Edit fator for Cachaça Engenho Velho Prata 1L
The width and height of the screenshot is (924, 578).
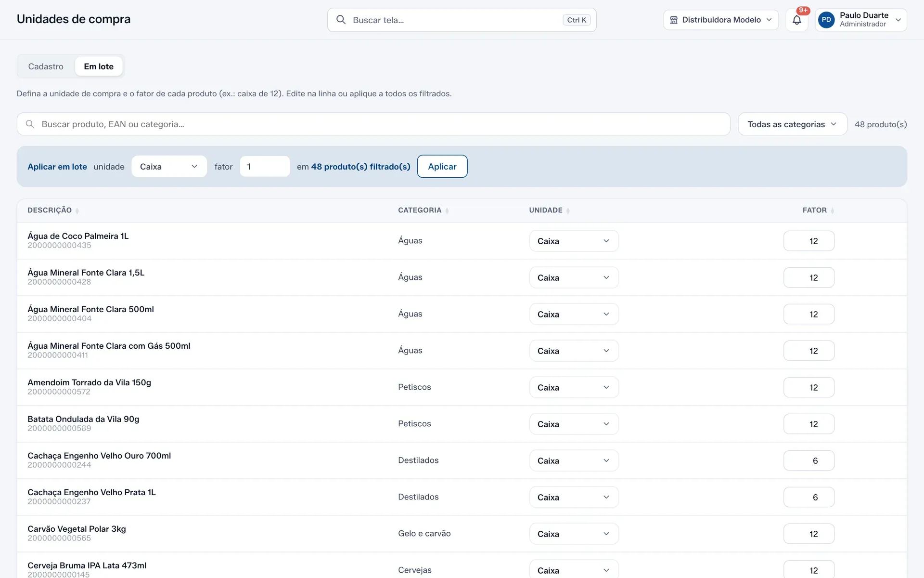808,497
